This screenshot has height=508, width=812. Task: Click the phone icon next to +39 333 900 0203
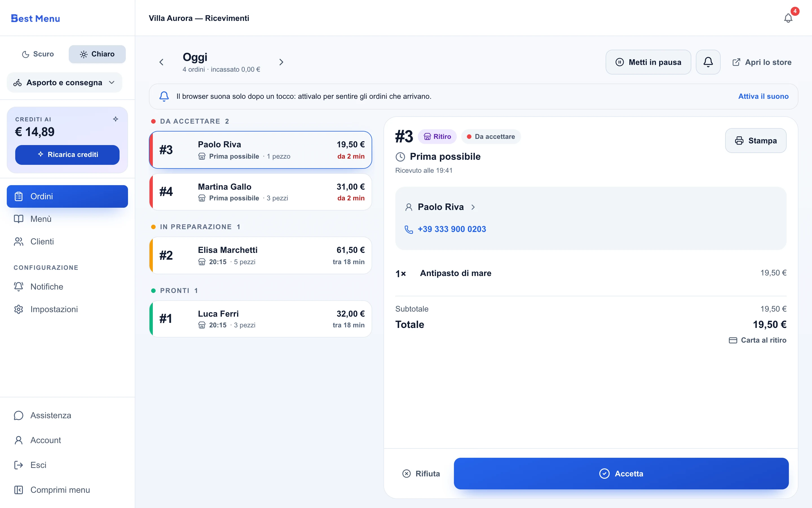[409, 229]
